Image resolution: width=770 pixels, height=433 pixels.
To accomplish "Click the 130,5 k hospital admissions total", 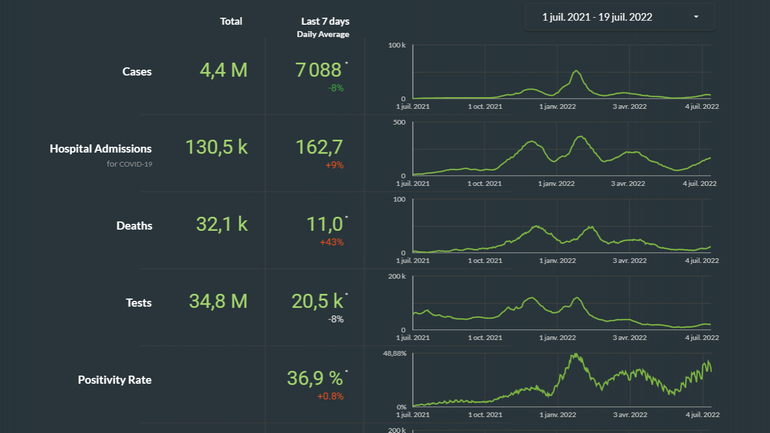I will pos(216,147).
